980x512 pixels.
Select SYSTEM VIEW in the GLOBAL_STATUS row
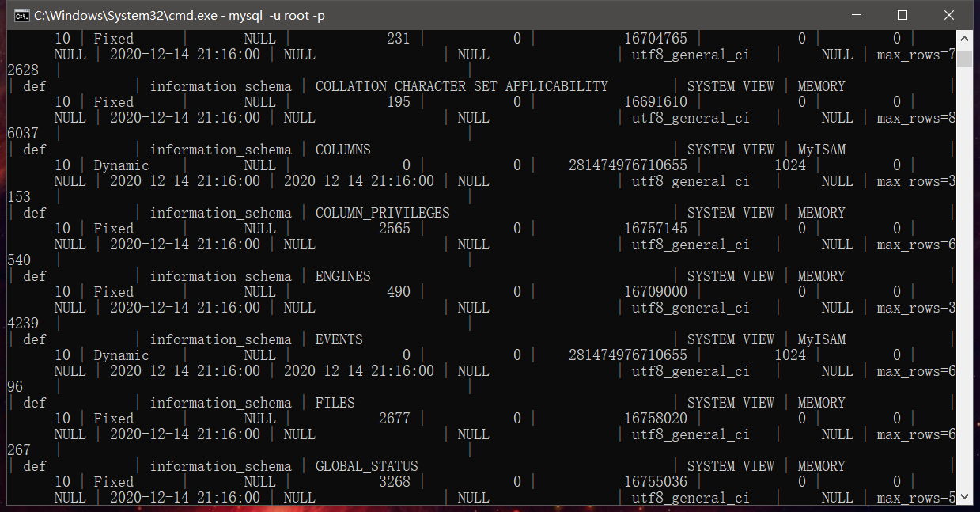pos(731,466)
